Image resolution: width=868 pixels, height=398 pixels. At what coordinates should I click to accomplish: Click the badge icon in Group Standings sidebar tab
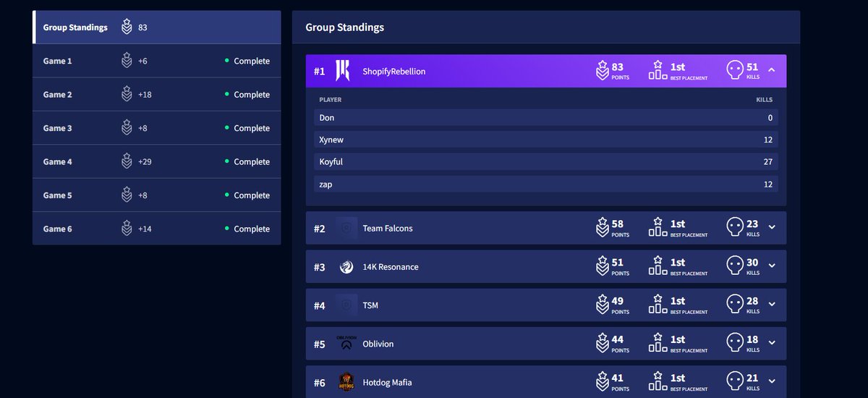pos(127,27)
